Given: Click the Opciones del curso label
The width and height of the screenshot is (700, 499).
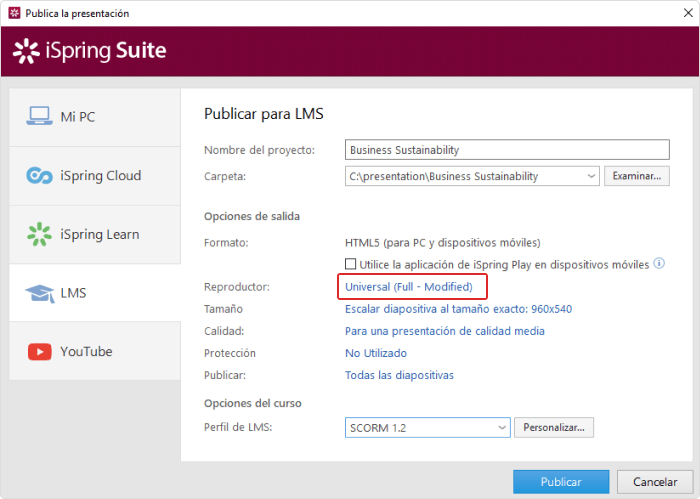Looking at the screenshot, I should [253, 403].
